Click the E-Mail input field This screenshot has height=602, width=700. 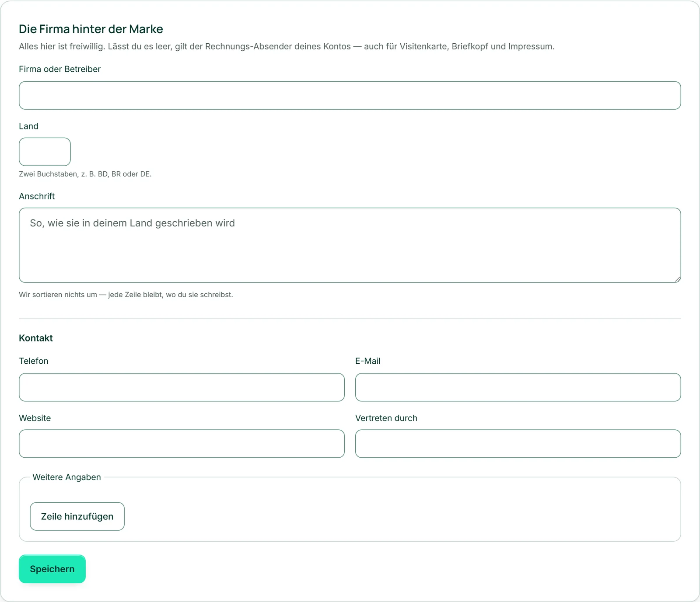click(x=518, y=387)
